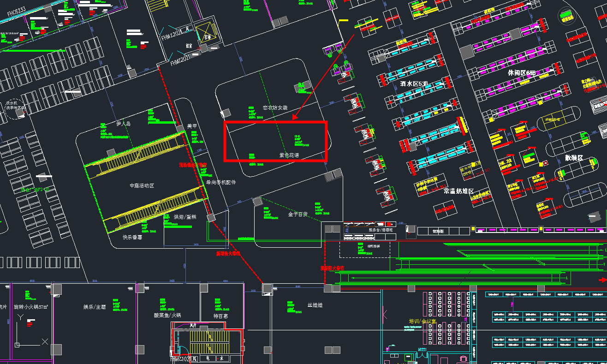Click the 饮料柜 cabinet label

click(x=438, y=231)
